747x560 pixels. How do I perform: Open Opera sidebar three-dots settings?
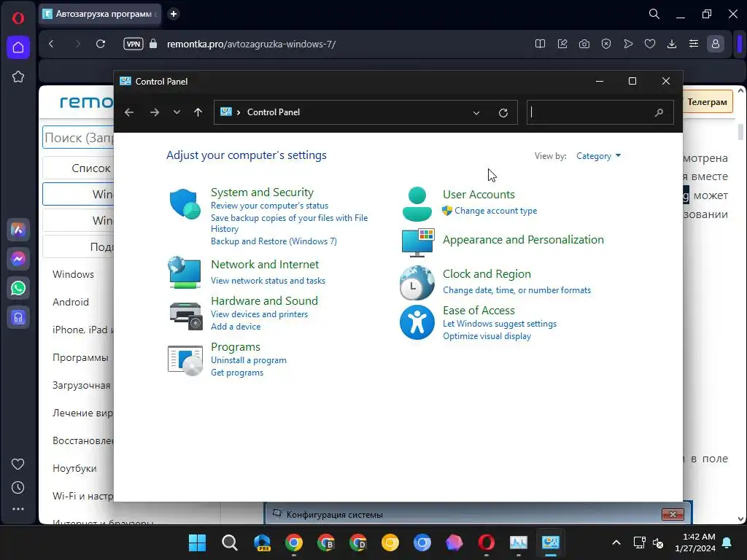click(x=18, y=509)
